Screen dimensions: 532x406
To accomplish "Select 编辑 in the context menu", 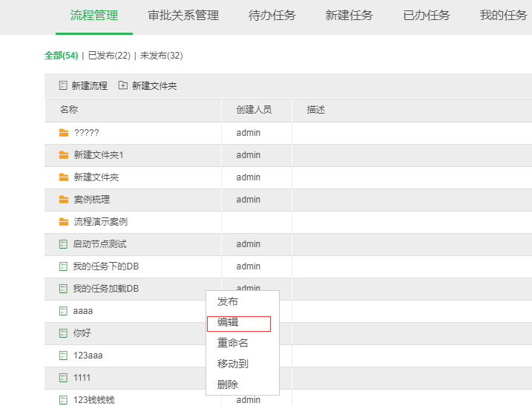I will click(x=228, y=323).
